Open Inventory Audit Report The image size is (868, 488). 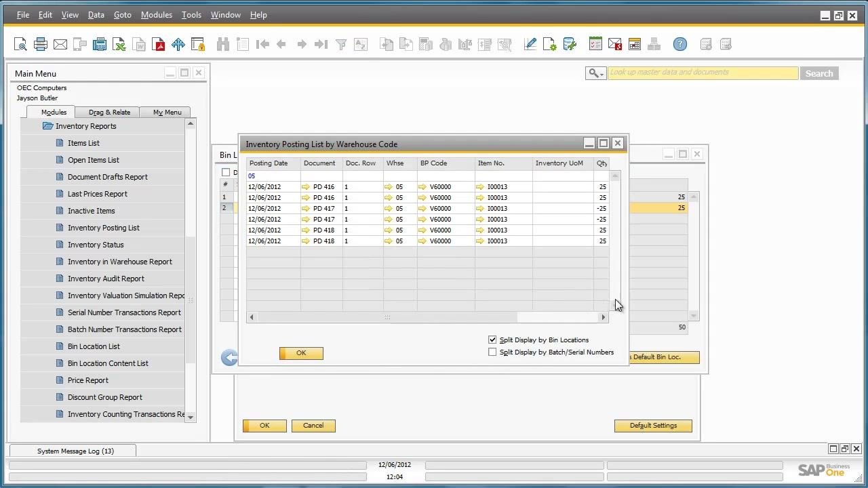point(106,279)
